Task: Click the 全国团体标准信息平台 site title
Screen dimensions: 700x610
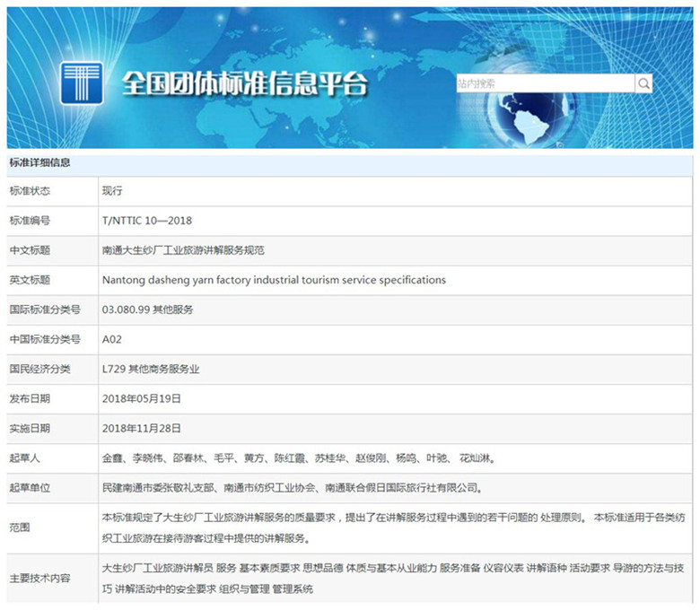Action: pyautogui.click(x=244, y=83)
